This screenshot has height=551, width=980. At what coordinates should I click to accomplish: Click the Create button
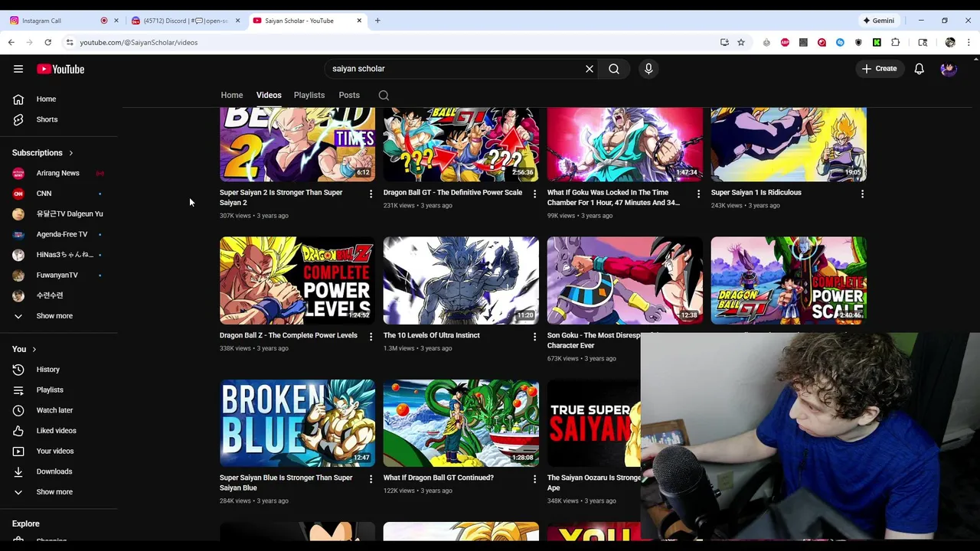(879, 69)
